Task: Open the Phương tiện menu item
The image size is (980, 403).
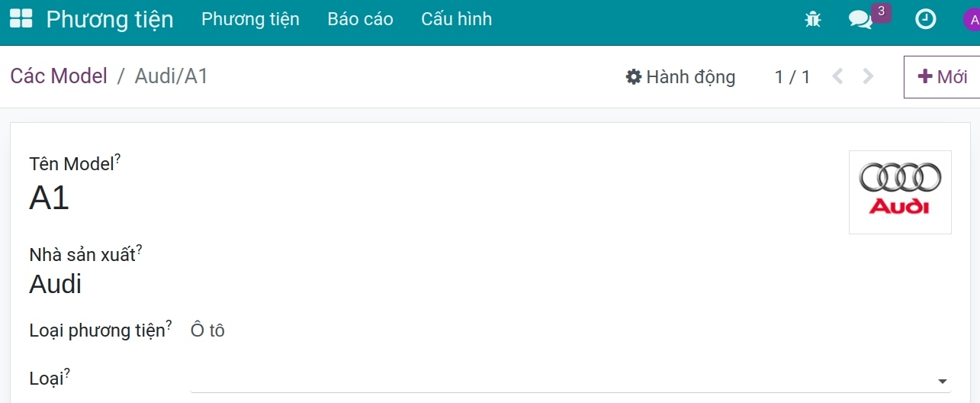Action: point(250,19)
